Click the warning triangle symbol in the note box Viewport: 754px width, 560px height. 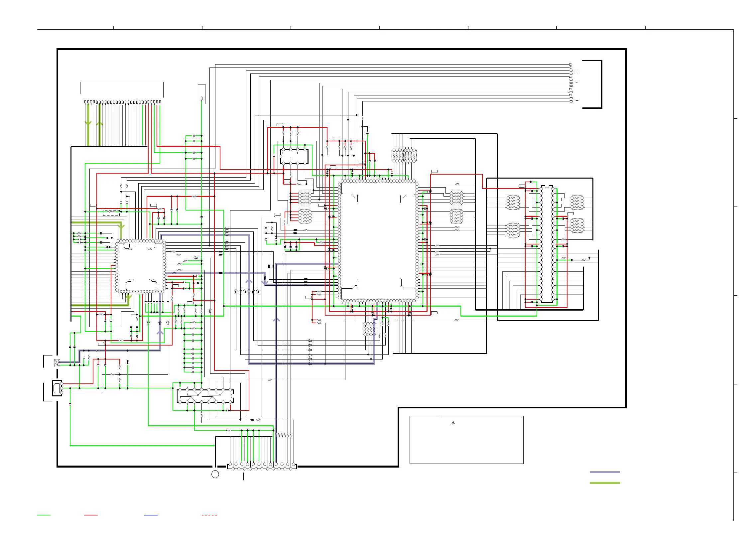453,423
